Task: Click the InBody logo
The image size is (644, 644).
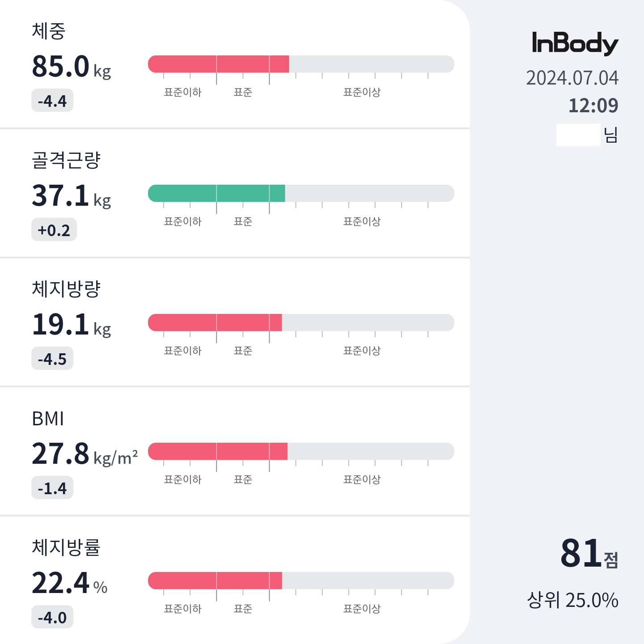Action: [x=575, y=43]
